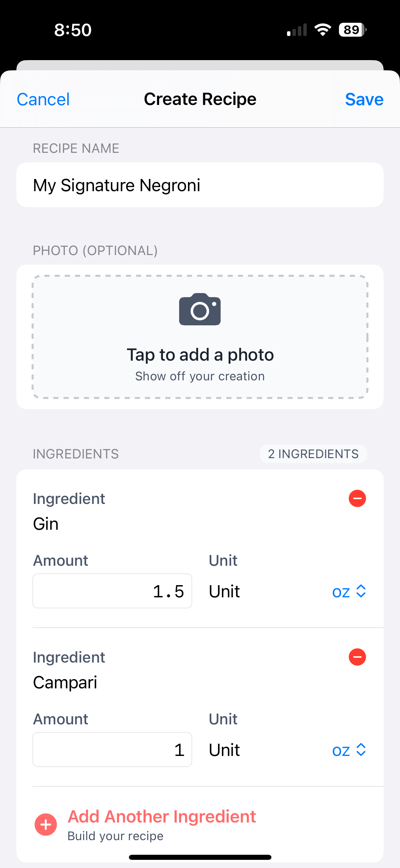The image size is (400, 868).
Task: Save the new recipe
Action: click(364, 100)
